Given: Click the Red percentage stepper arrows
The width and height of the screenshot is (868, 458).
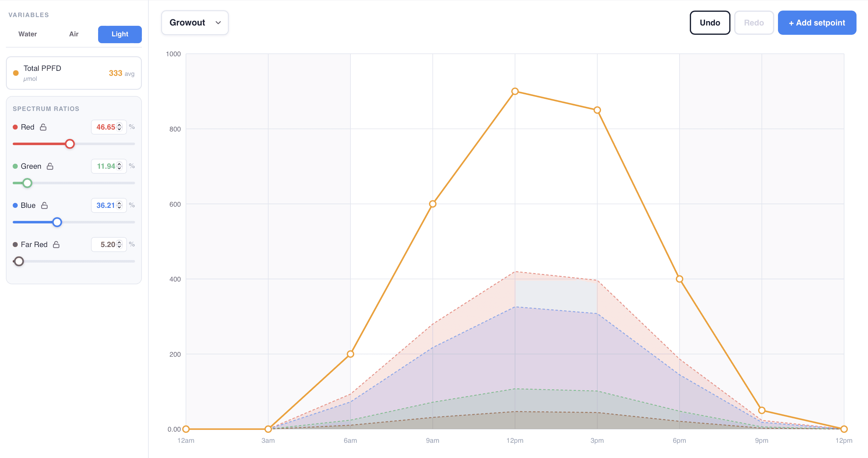Looking at the screenshot, I should 119,127.
